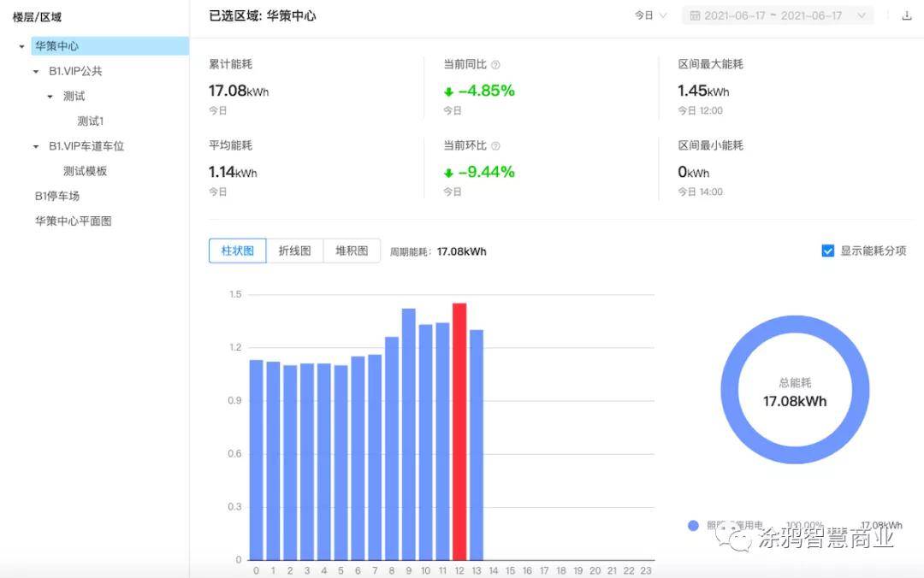Click the calendar icon in date range
924x578 pixels.
[x=695, y=16]
